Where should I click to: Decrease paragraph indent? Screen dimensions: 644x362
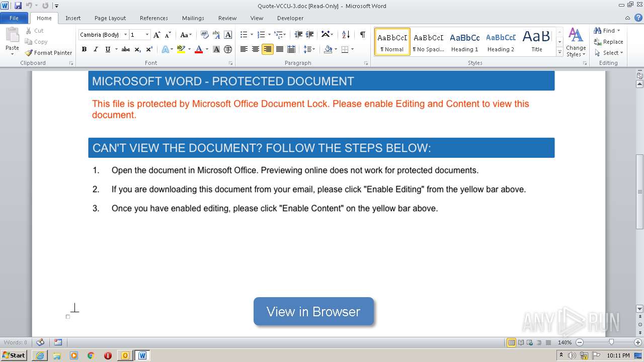pos(298,35)
